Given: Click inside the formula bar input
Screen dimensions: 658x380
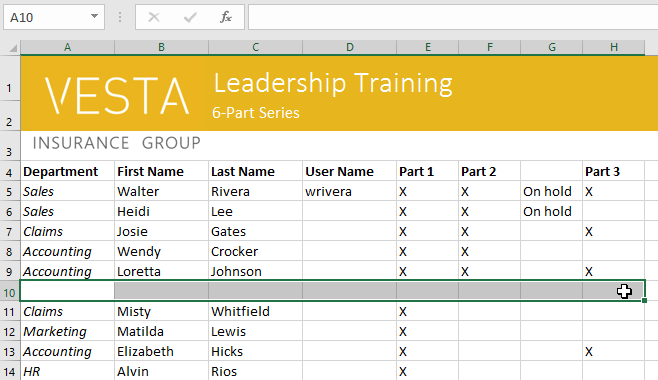Looking at the screenshot, I should tap(453, 17).
